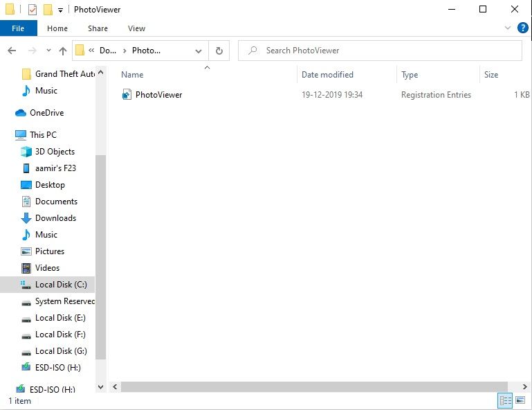
Task: Click the New Folder icon in title bar
Action: 48,10
